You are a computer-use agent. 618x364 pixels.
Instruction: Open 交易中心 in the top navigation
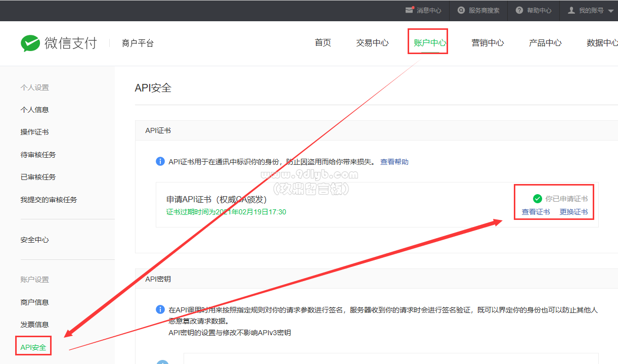tap(372, 42)
